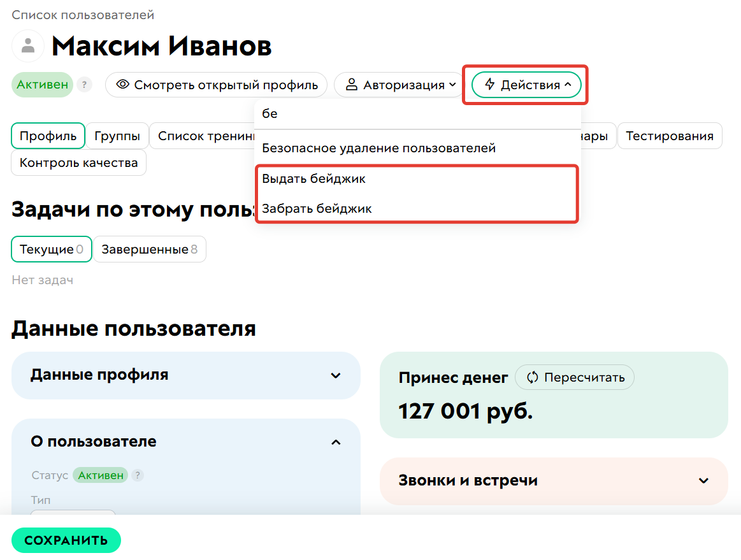Switch to the Группы tab

[117, 136]
